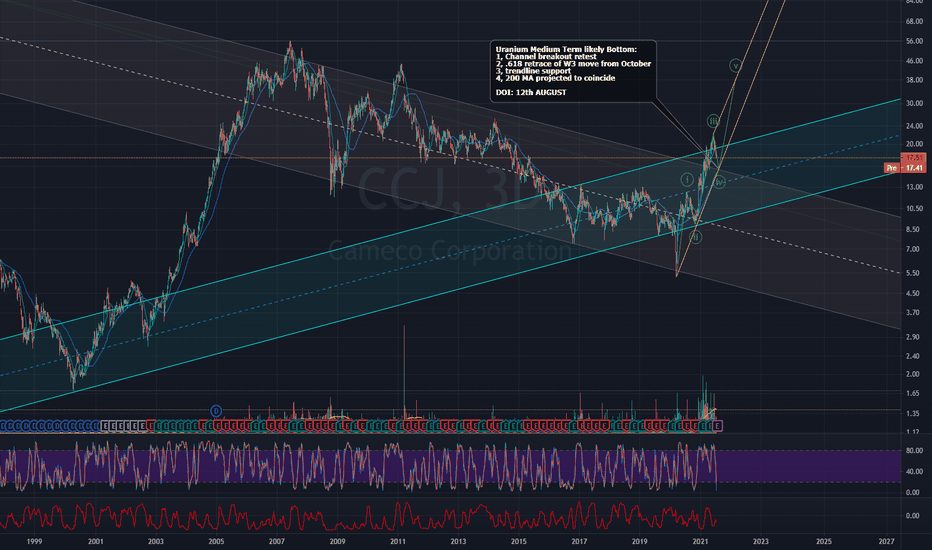932x550 pixels.
Task: Click the 17.51 last price tag
Action: click(914, 158)
